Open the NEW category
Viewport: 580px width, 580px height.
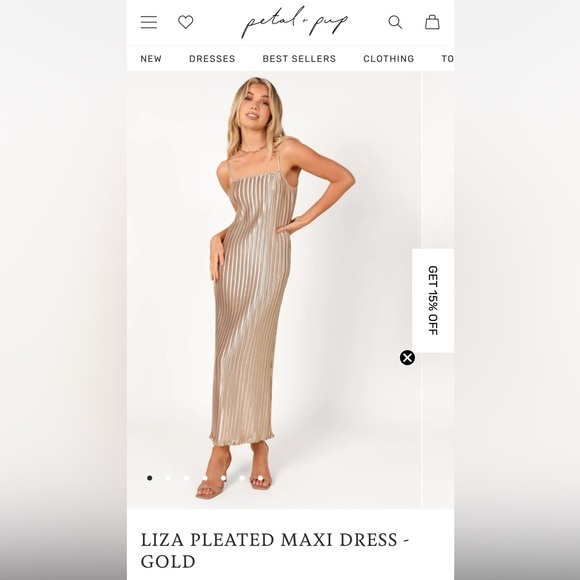pyautogui.click(x=151, y=58)
